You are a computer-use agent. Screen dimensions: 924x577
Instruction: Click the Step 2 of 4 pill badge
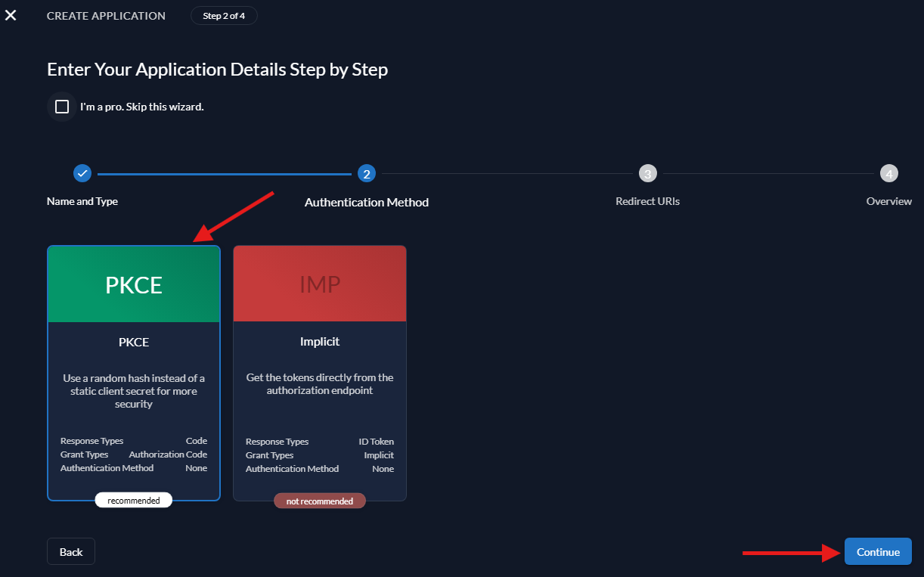point(224,14)
